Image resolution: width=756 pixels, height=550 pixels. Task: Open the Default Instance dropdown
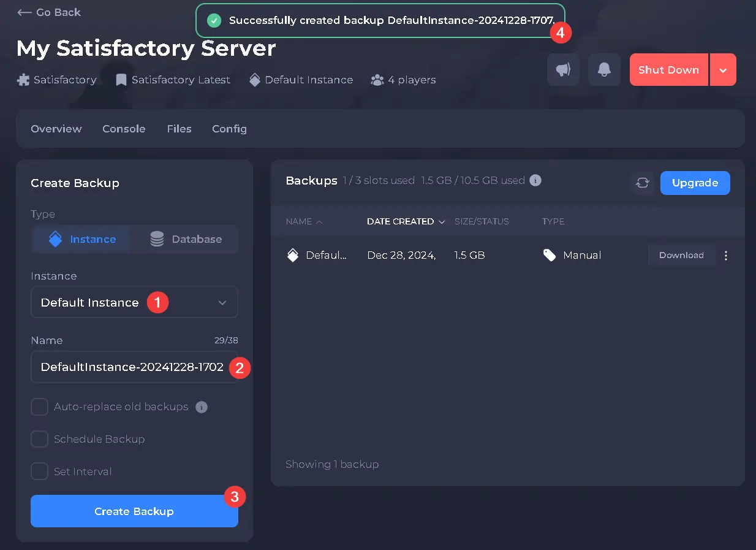[134, 302]
